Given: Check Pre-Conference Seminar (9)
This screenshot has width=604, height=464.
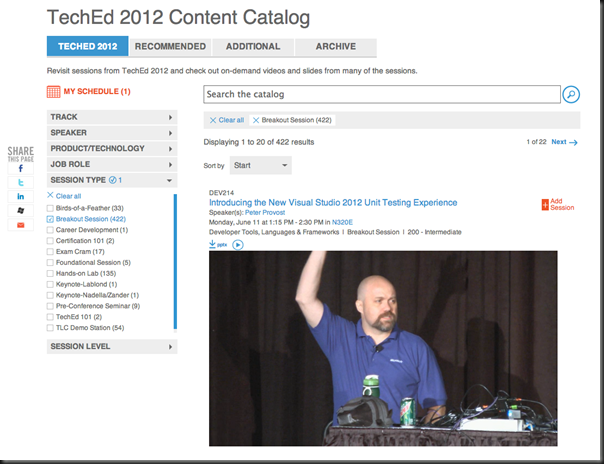Looking at the screenshot, I should [x=50, y=306].
